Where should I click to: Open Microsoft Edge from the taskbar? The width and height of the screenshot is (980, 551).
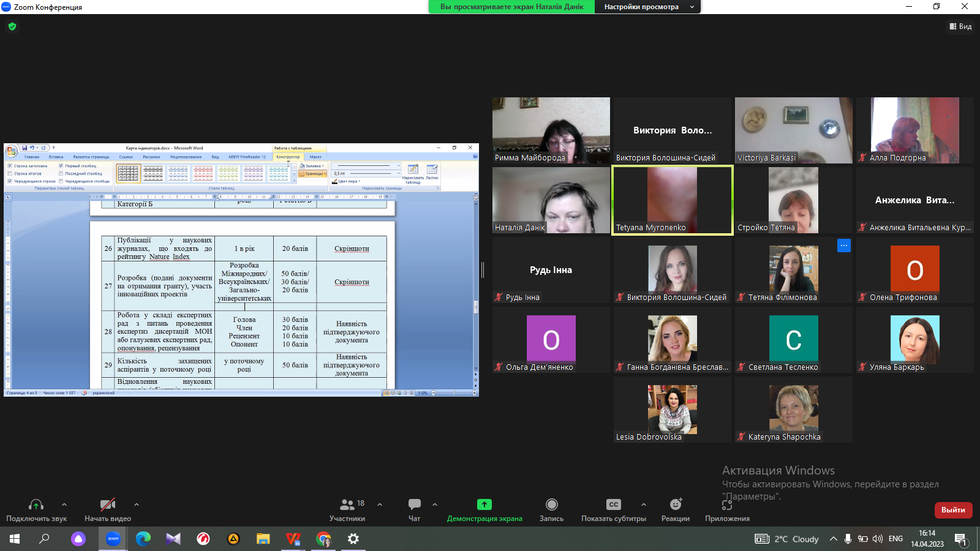coord(143,539)
